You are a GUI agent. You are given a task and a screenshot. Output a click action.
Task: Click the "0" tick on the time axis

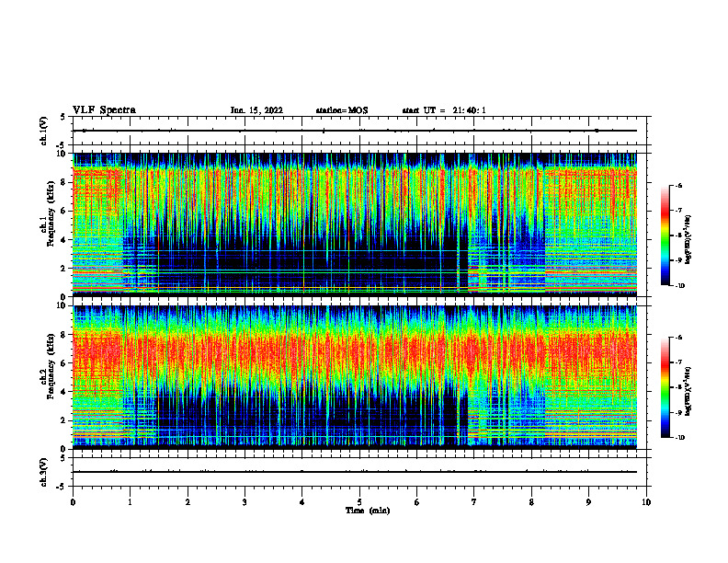[x=73, y=502]
